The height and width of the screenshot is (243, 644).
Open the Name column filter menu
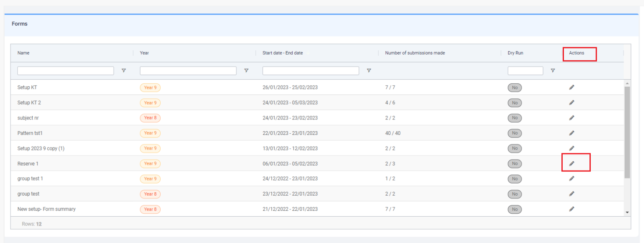[124, 71]
